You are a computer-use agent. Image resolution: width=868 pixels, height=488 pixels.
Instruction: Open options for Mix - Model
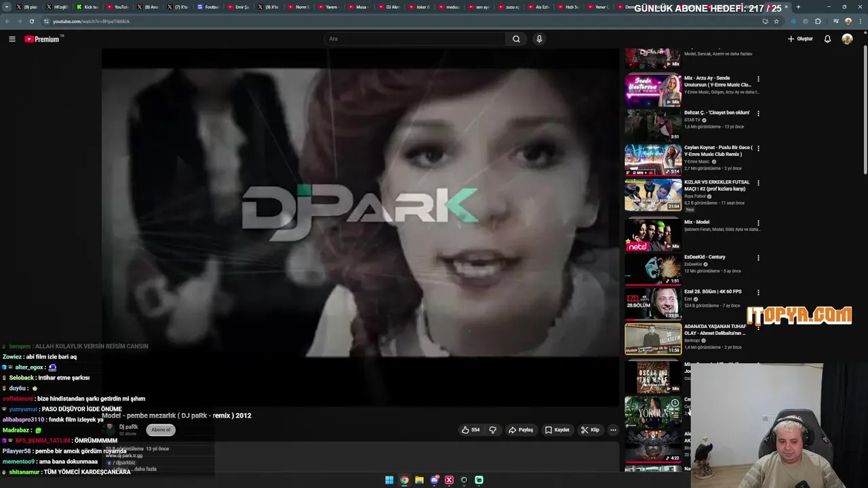758,223
